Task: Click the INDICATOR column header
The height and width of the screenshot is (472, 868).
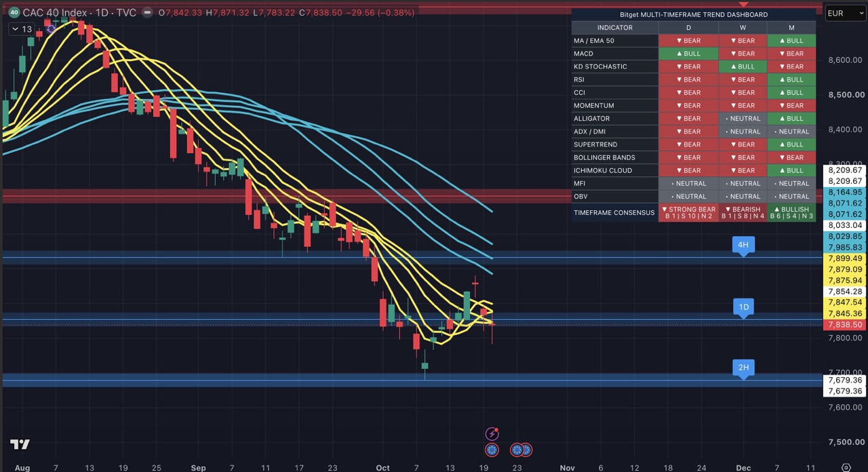Action: (x=615, y=28)
